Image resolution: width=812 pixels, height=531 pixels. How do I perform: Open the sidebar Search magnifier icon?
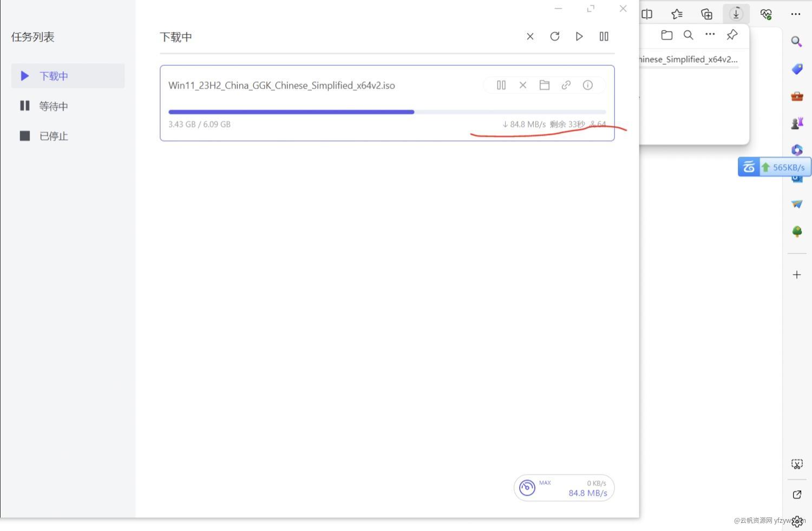(797, 42)
